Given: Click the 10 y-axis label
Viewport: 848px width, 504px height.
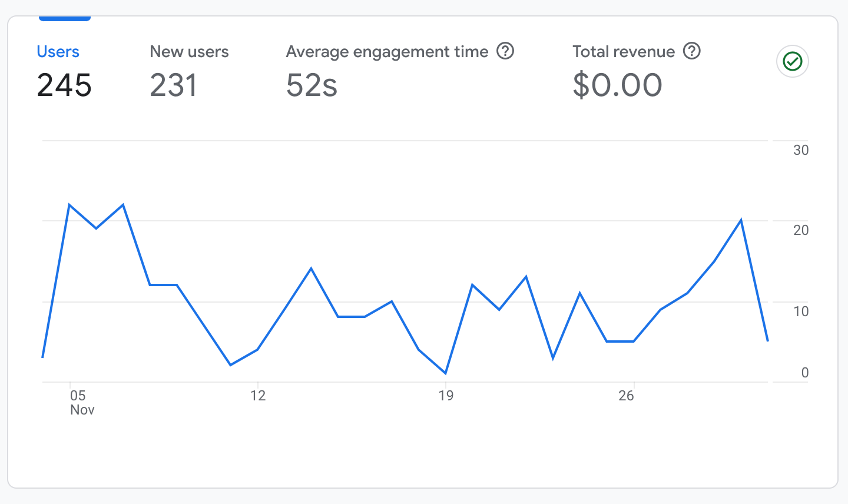Looking at the screenshot, I should [800, 311].
